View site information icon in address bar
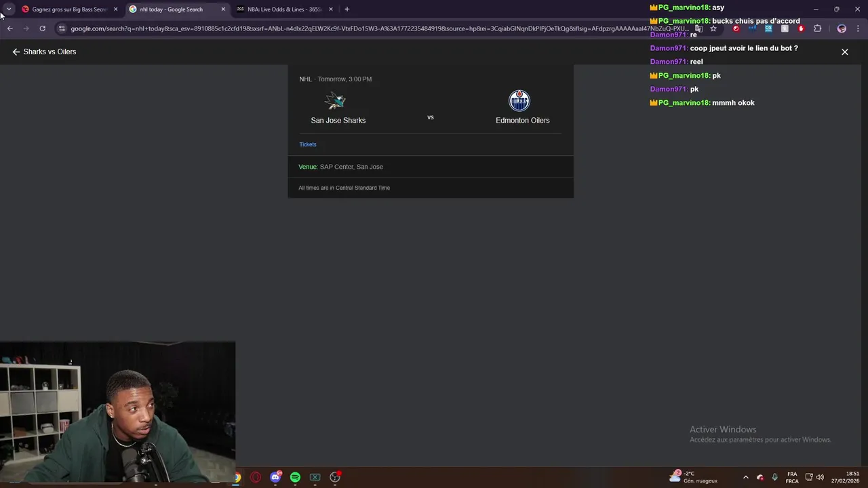The image size is (868, 488). pos(62,28)
